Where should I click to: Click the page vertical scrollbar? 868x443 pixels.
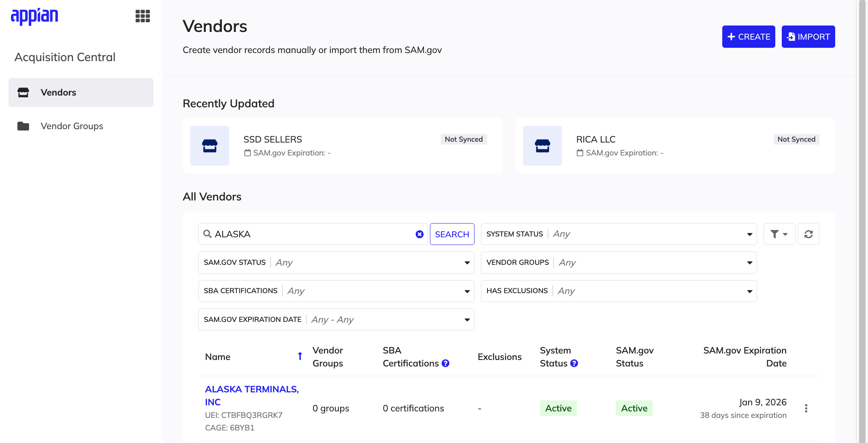862,222
